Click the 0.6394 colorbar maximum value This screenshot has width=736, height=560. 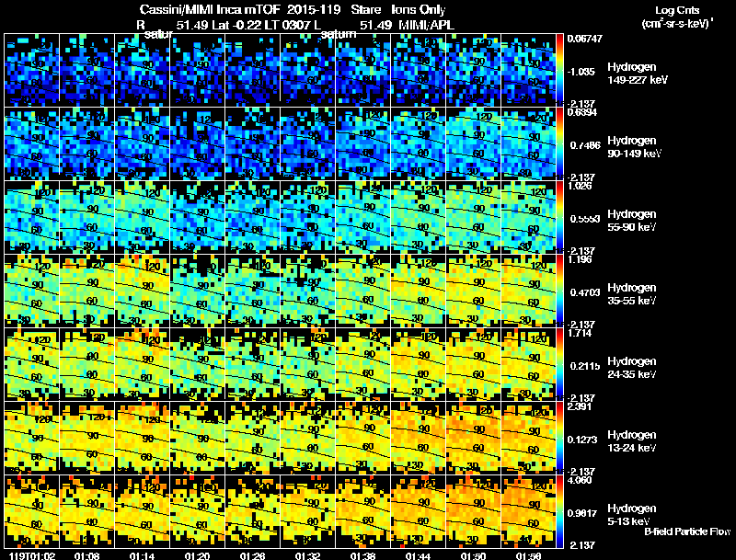(x=582, y=112)
